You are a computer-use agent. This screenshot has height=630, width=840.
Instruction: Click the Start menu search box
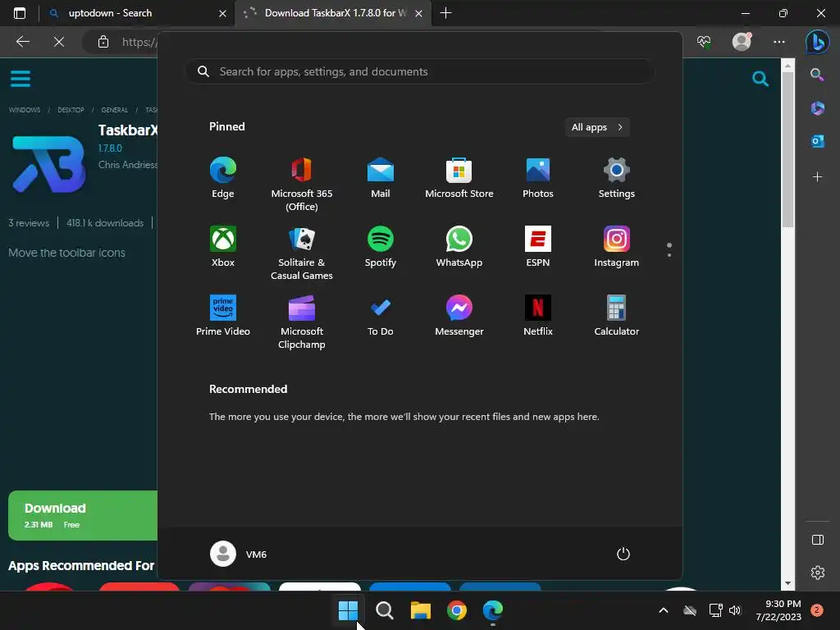pos(420,72)
